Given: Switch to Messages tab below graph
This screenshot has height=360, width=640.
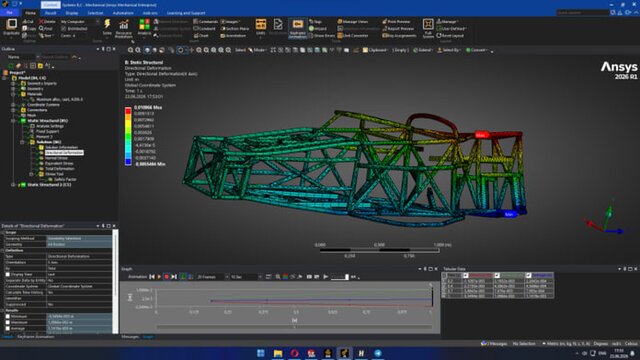Looking at the screenshot, I should click(x=130, y=337).
